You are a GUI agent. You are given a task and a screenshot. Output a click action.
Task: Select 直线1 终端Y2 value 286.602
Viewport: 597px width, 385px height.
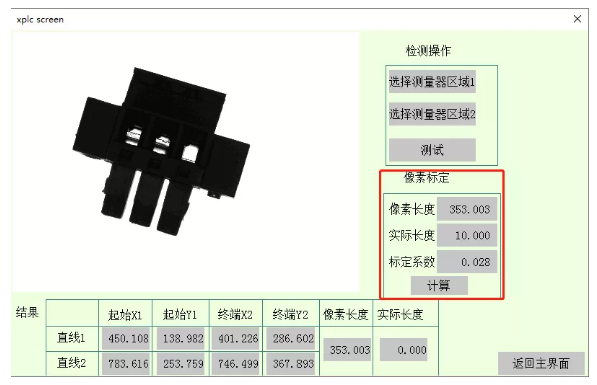pyautogui.click(x=291, y=338)
